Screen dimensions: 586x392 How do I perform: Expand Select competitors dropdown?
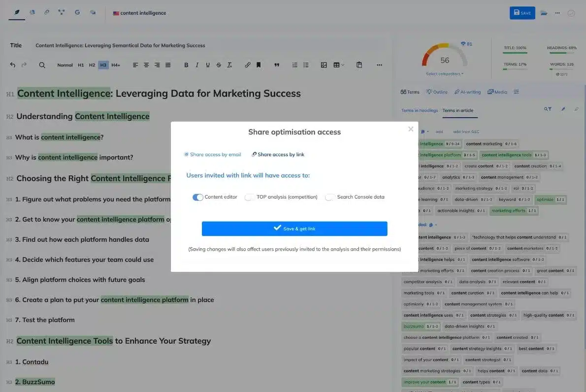pos(444,73)
